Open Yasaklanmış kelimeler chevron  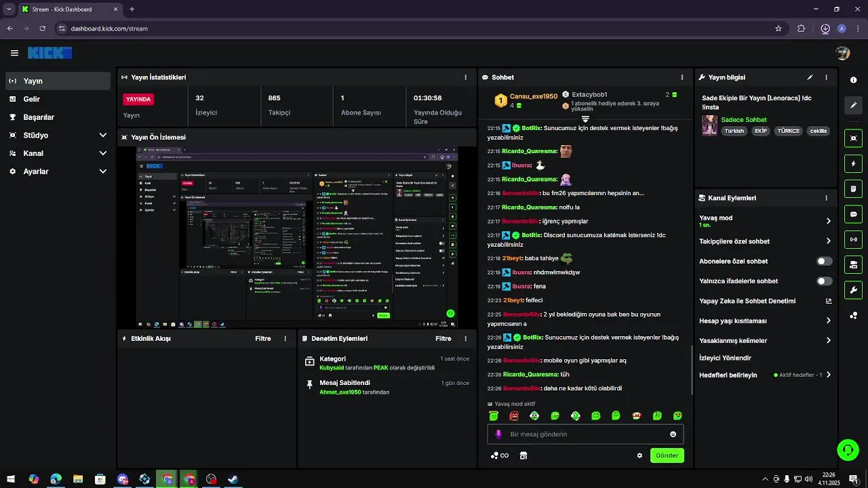pos(828,340)
